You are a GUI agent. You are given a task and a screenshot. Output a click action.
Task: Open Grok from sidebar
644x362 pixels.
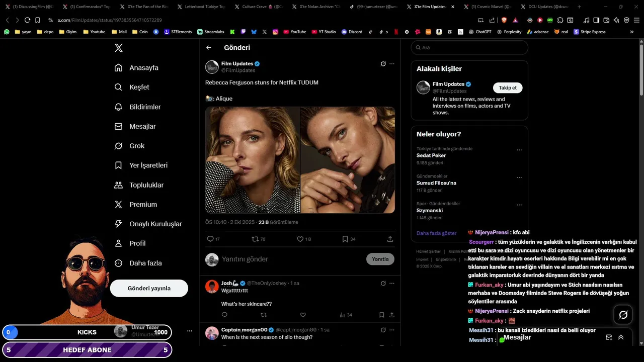point(129,146)
